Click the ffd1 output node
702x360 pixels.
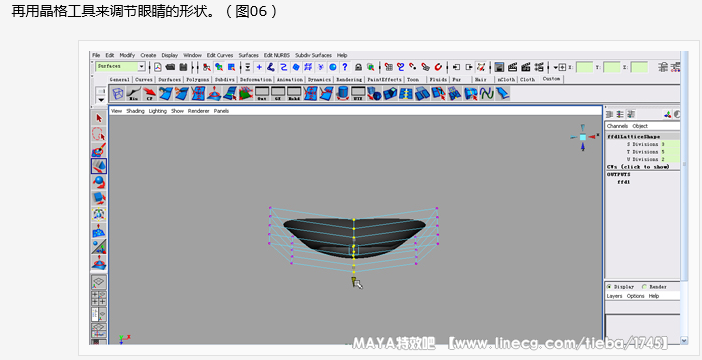(624, 182)
